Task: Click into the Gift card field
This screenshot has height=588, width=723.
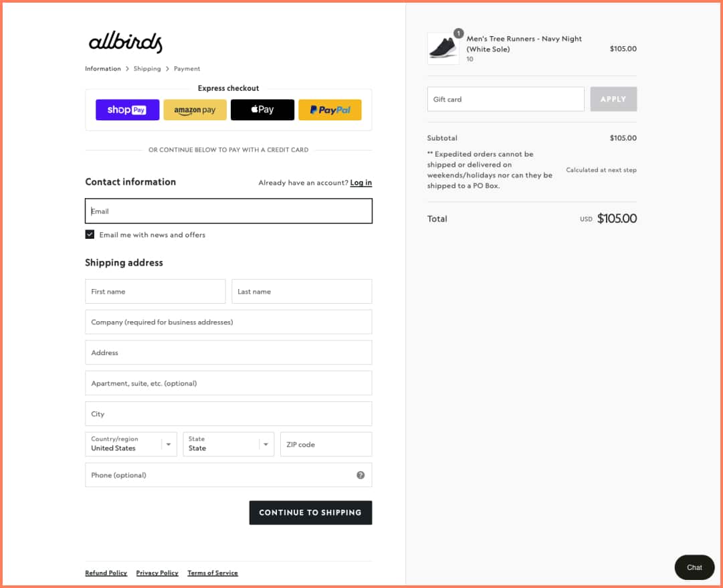Action: [506, 99]
